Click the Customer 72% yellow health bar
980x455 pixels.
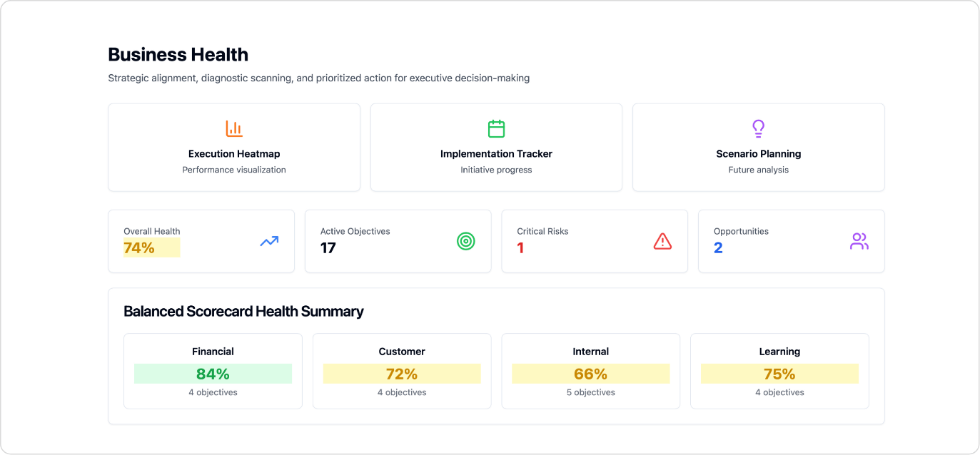coord(402,374)
